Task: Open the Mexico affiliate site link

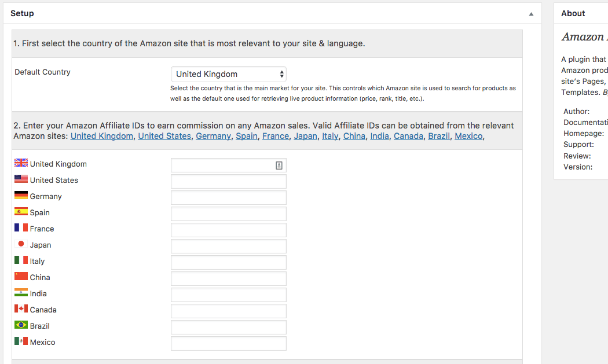Action: pos(468,136)
